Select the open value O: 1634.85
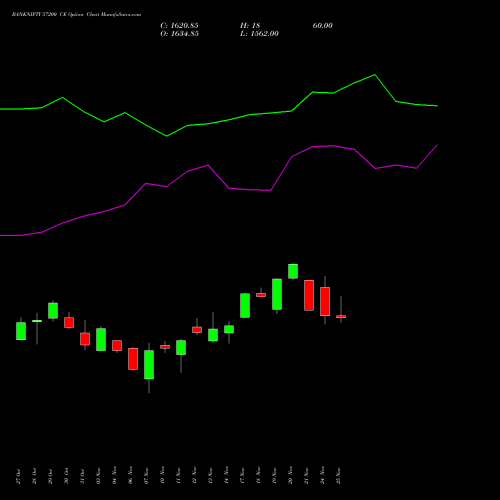This screenshot has width=500, height=500. tap(179, 34)
